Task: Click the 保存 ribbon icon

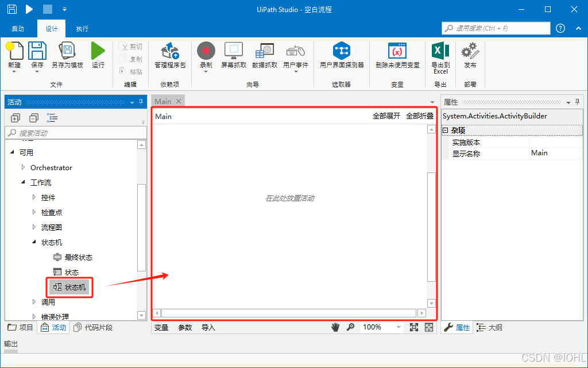Action: coord(37,51)
